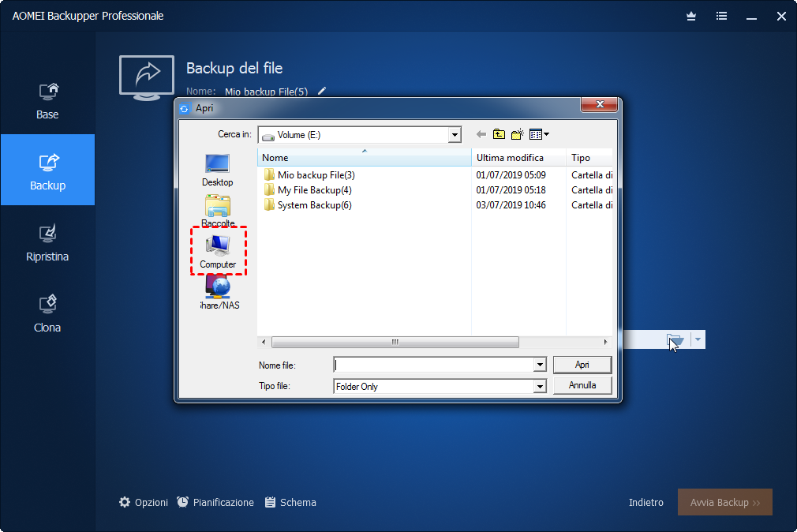The width and height of the screenshot is (797, 532).
Task: Open the Ripristina sidebar tab
Action: [47, 242]
